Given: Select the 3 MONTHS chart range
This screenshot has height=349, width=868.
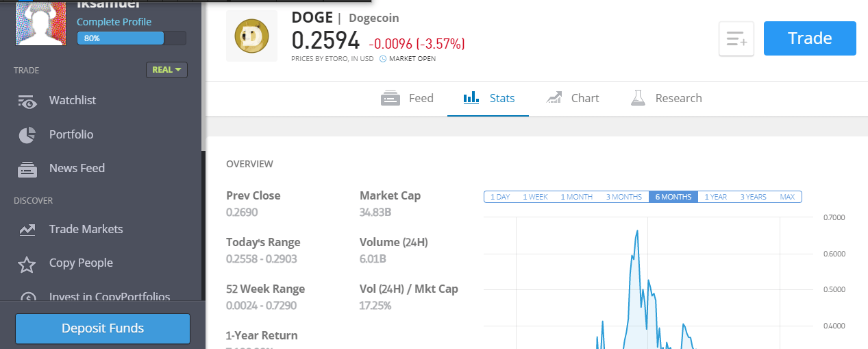Looking at the screenshot, I should point(624,197).
